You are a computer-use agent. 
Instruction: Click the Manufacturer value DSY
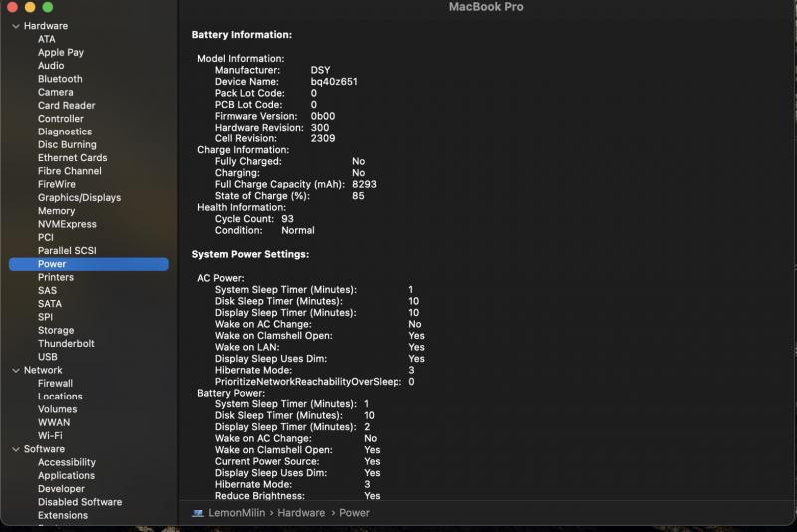coord(320,70)
